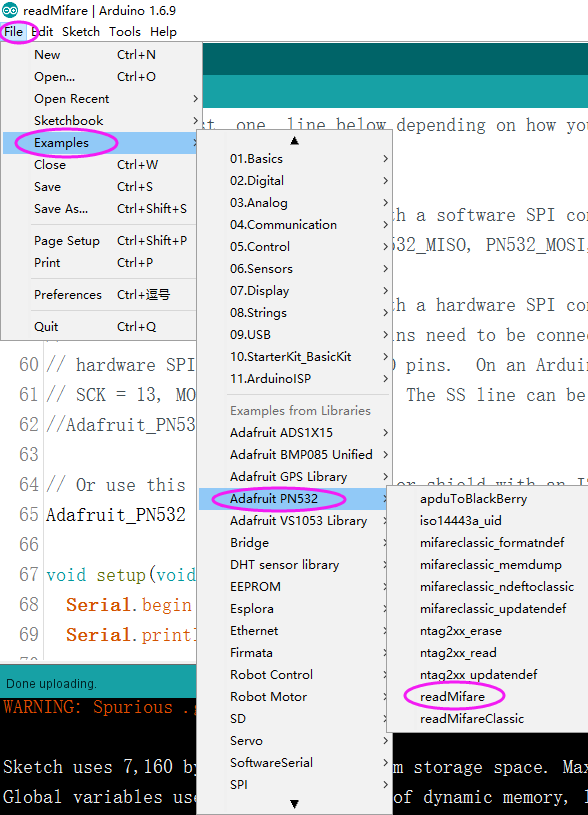Expand Firmata library examples
Screen dimensions: 588x815
(294, 652)
